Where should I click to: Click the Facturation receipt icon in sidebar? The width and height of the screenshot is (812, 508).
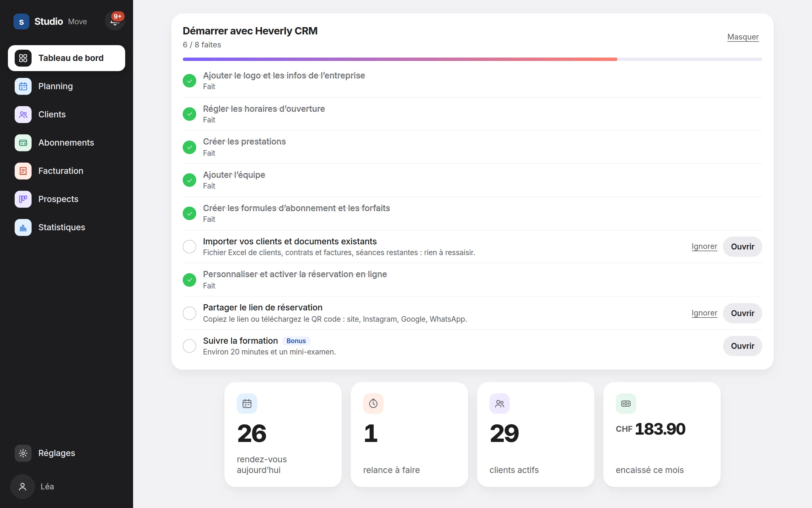23,171
